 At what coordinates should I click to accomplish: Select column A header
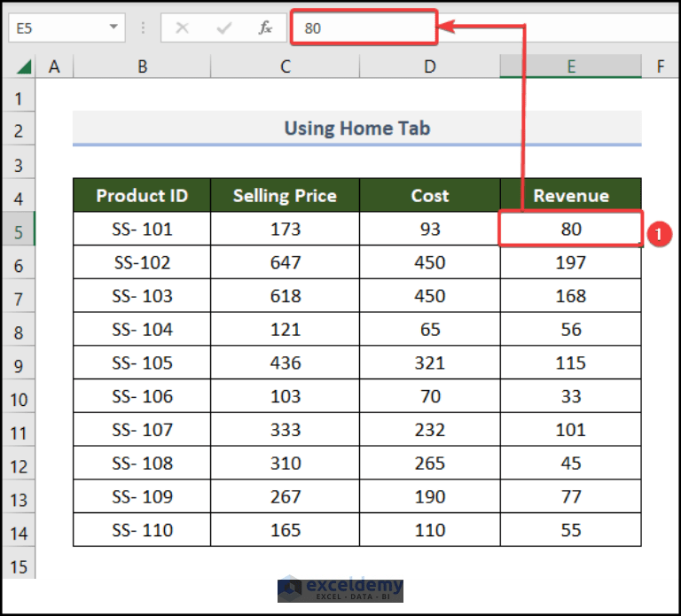[54, 66]
